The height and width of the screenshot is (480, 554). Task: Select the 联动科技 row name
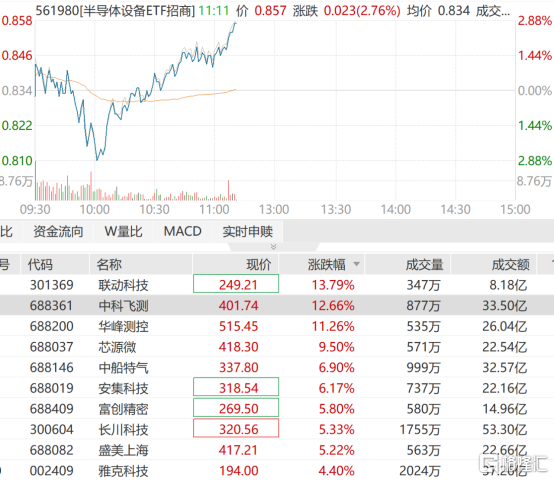pyautogui.click(x=123, y=285)
